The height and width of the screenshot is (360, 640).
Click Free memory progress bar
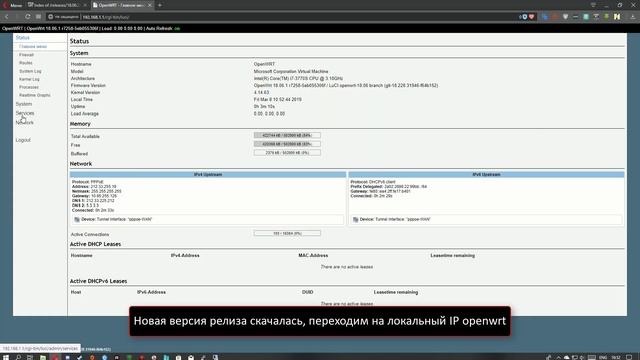287,144
